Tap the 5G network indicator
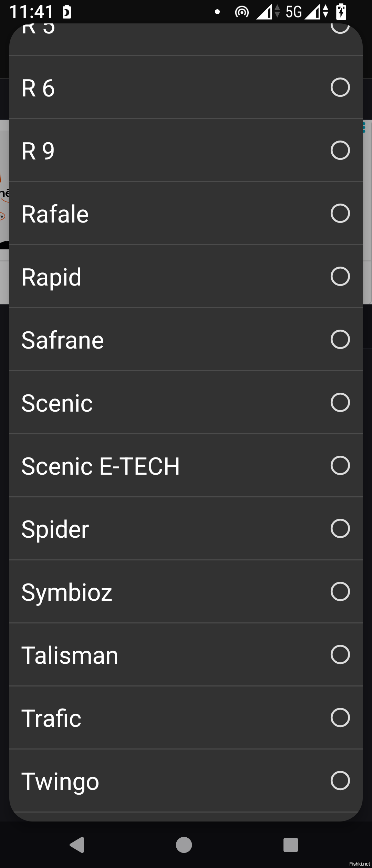This screenshot has height=868, width=372. pyautogui.click(x=293, y=12)
